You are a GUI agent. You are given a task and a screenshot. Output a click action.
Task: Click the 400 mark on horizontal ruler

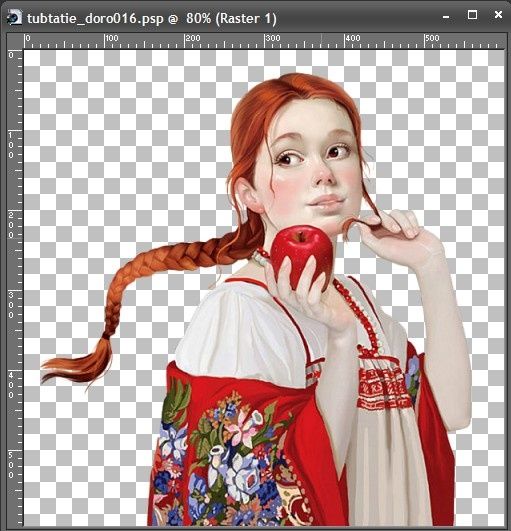tap(353, 38)
